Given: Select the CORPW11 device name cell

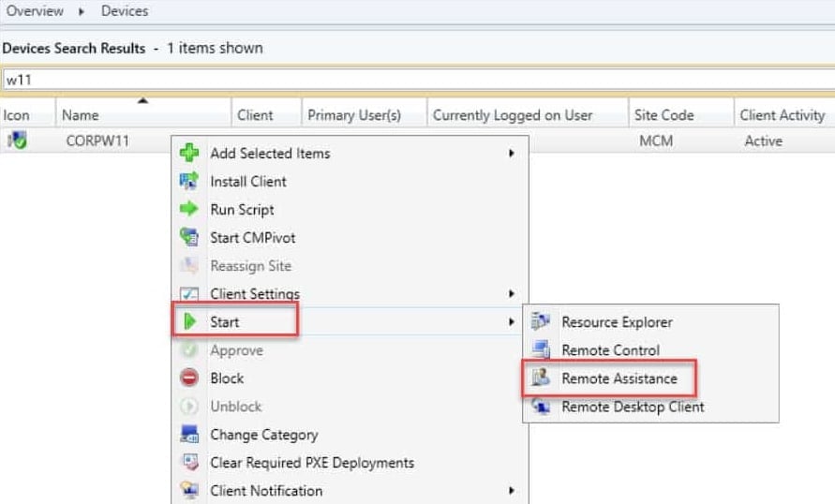Looking at the screenshot, I should (x=98, y=141).
